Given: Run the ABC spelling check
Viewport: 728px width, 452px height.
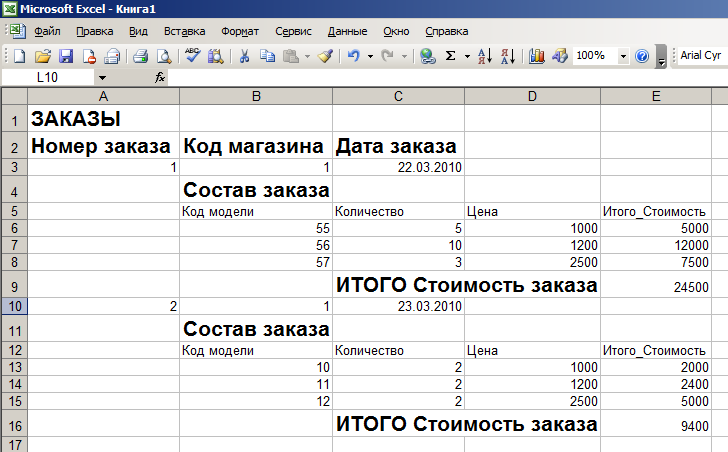Looking at the screenshot, I should (192, 56).
